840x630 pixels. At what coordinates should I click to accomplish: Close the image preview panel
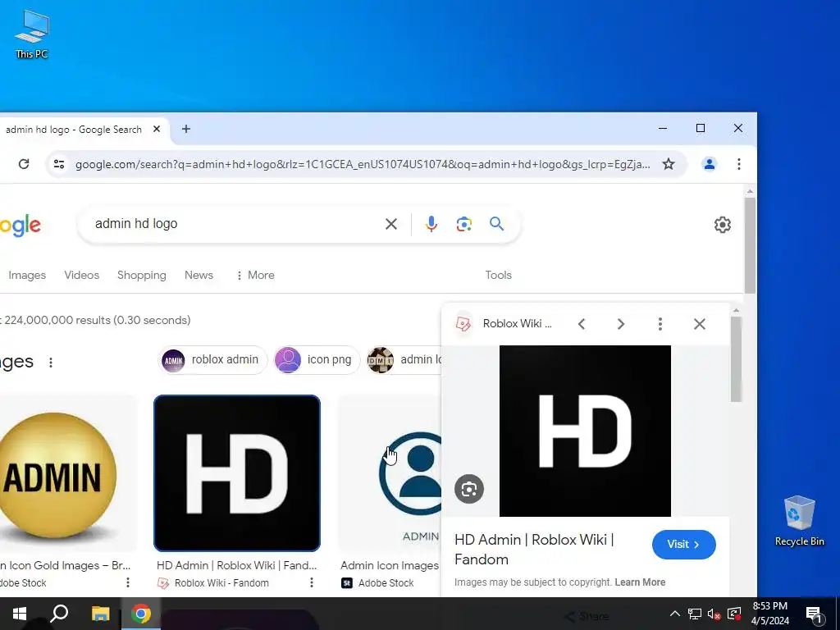tap(699, 323)
